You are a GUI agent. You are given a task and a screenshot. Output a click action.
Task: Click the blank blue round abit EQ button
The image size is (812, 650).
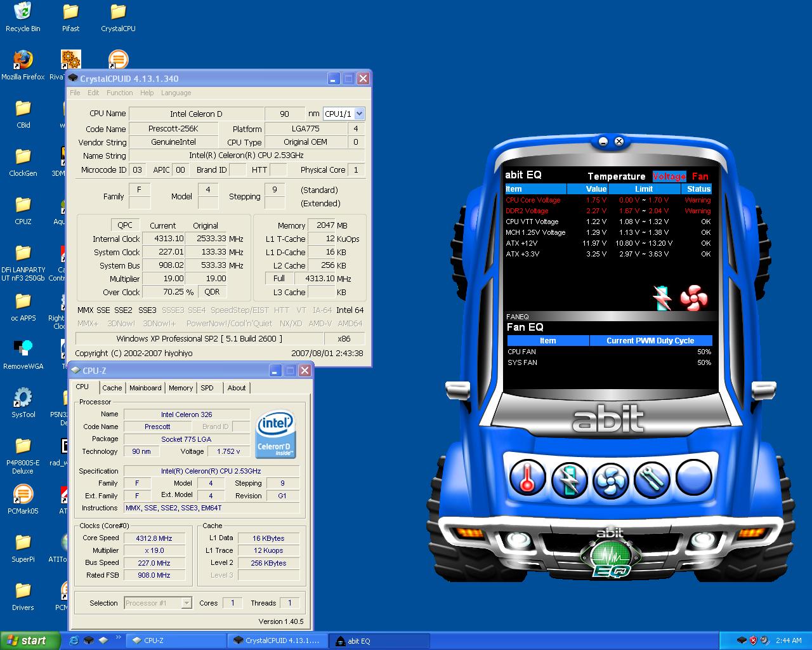point(693,477)
